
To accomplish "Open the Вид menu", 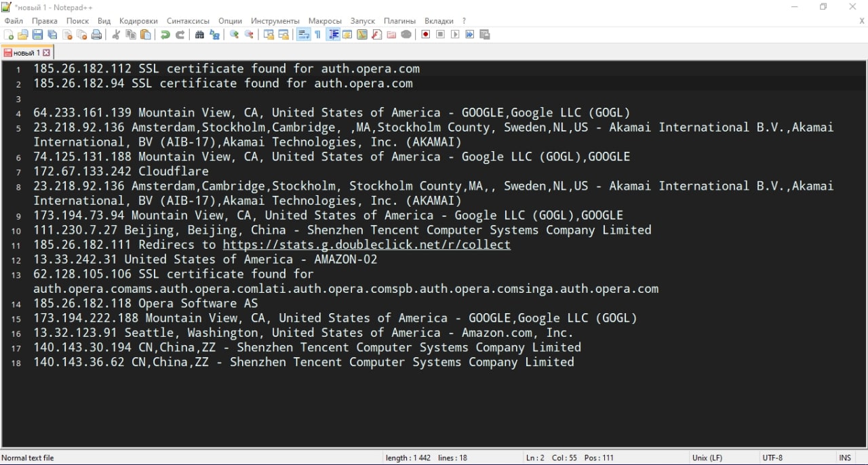I will pos(104,21).
